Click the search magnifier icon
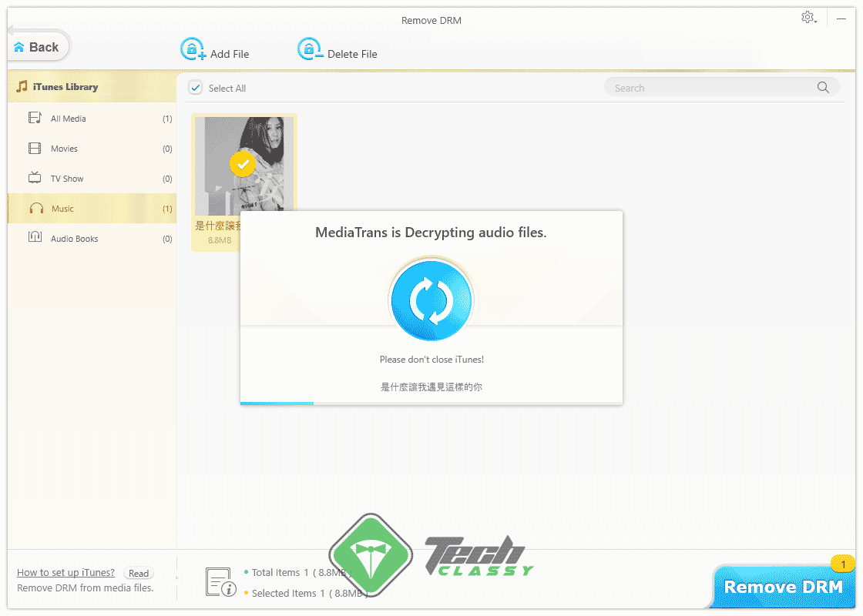This screenshot has height=616, width=863. pyautogui.click(x=823, y=88)
